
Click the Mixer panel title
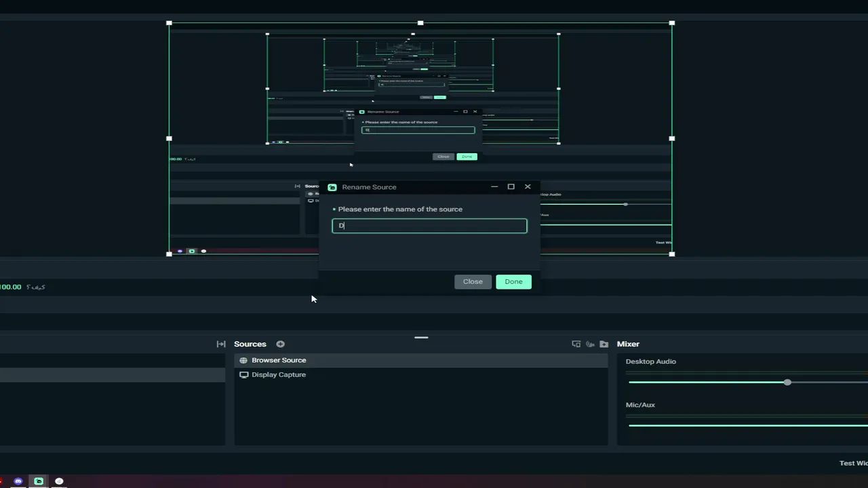coord(628,344)
